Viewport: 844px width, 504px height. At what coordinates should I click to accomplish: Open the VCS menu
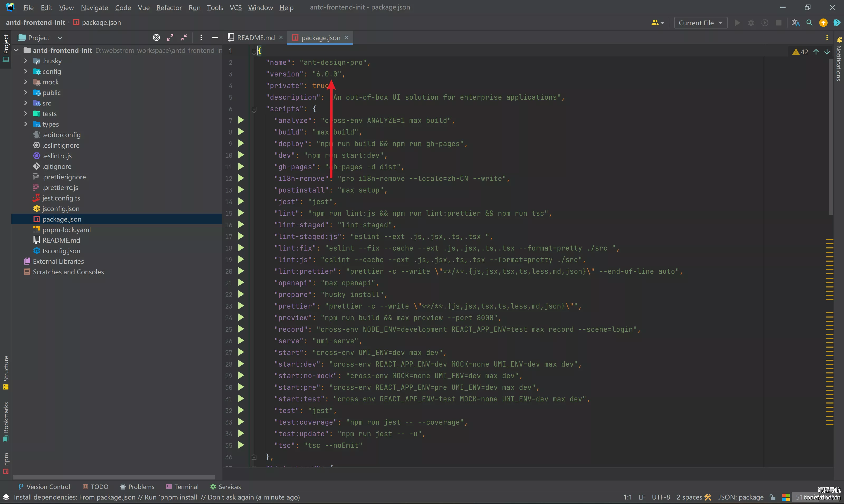pyautogui.click(x=236, y=7)
